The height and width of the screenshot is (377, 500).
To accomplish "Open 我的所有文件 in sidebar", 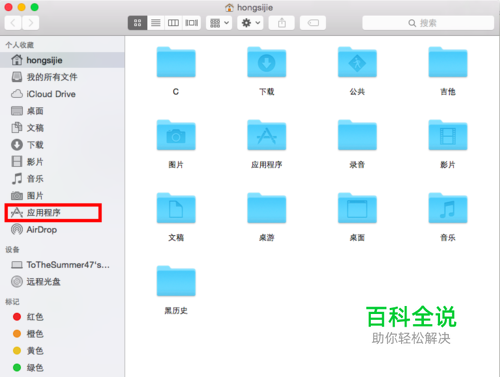I will pyautogui.click(x=62, y=77).
